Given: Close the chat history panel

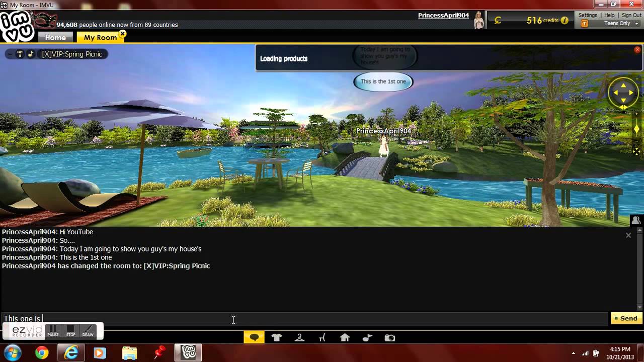Looking at the screenshot, I should [628, 235].
